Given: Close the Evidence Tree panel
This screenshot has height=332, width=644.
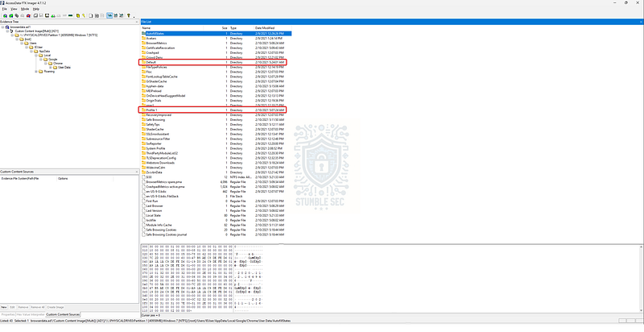Looking at the screenshot, I should (137, 22).
